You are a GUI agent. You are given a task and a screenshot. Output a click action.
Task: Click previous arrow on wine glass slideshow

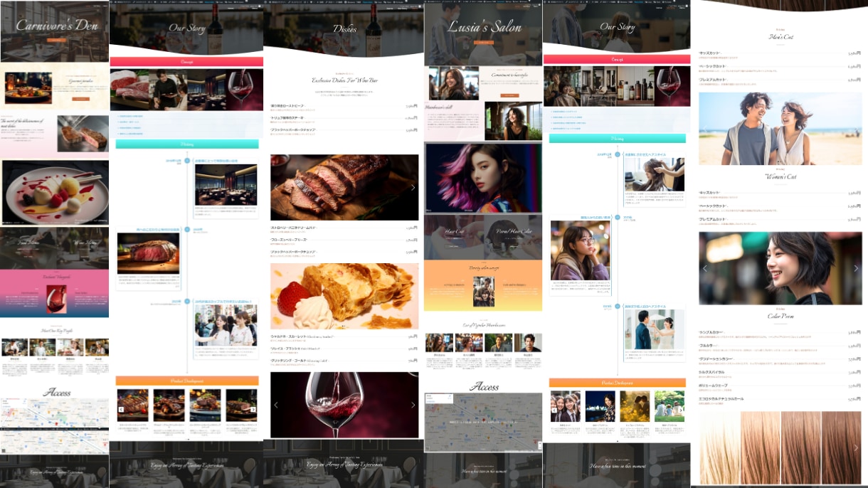[276, 405]
